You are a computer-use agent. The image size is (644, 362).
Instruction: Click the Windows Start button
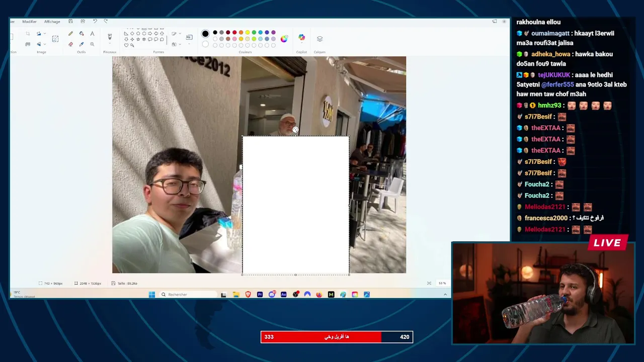(x=151, y=295)
